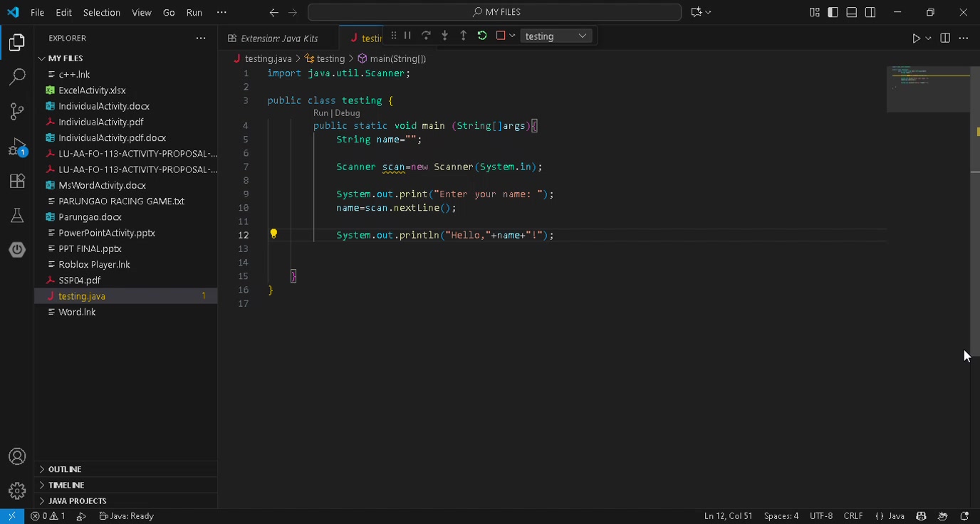This screenshot has height=524, width=980.
Task: Click the Run CodeLens above main
Action: click(x=320, y=112)
